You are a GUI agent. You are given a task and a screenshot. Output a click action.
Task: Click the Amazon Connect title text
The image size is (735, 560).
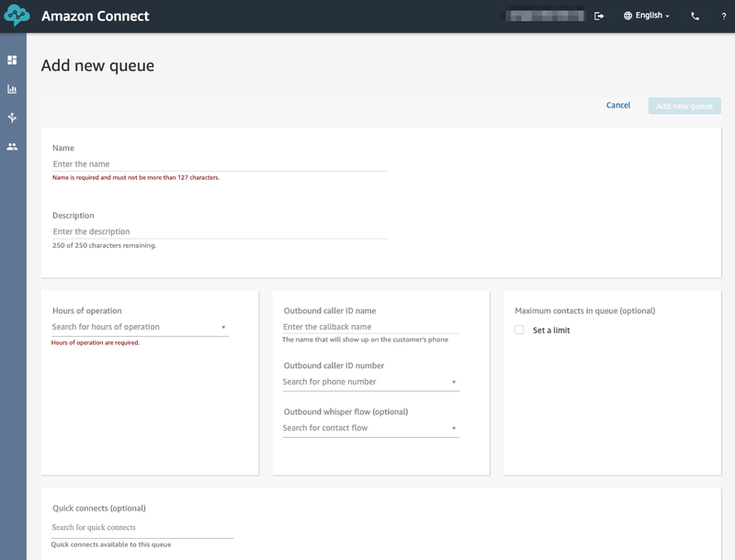point(96,16)
